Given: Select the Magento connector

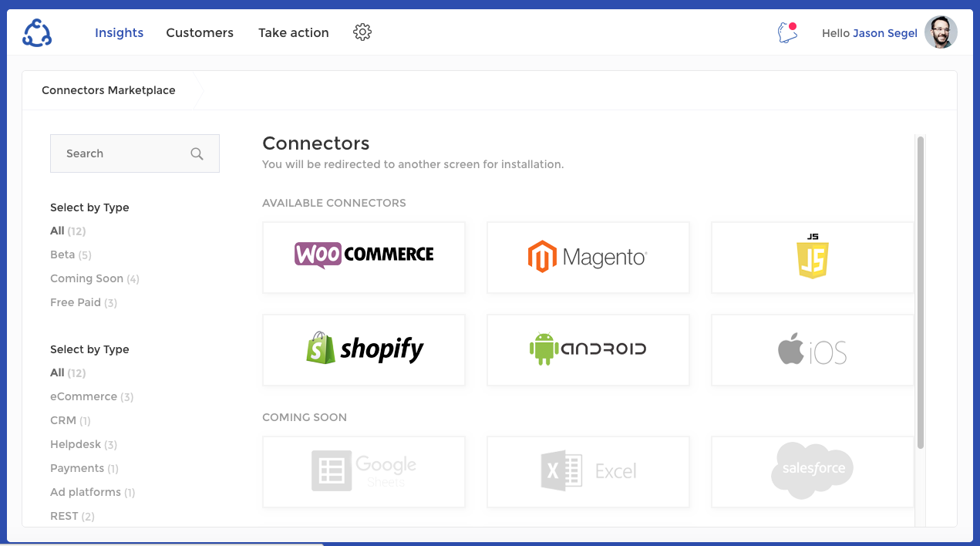Looking at the screenshot, I should (588, 258).
